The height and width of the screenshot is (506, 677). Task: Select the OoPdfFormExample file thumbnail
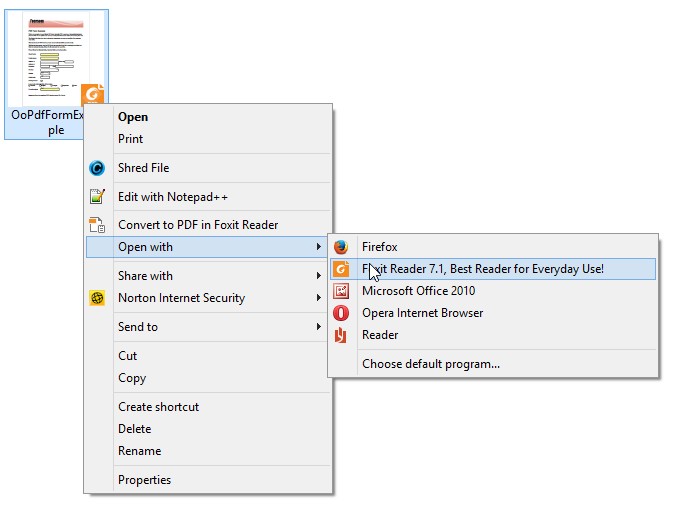(56, 58)
